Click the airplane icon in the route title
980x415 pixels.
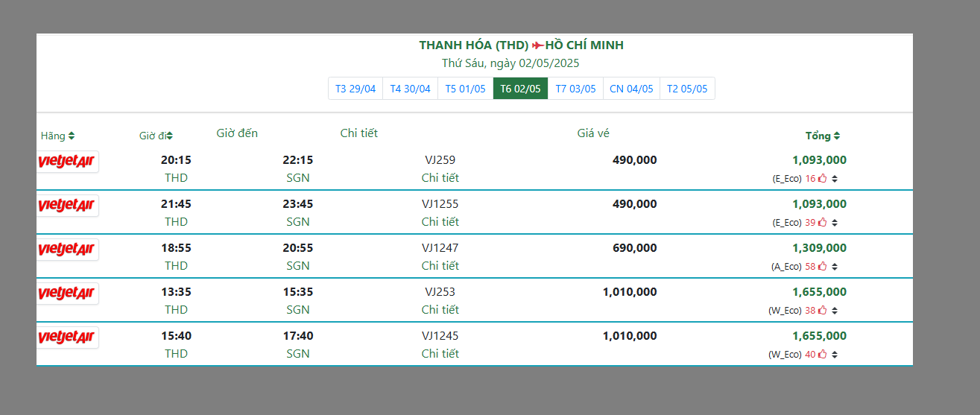tap(538, 45)
